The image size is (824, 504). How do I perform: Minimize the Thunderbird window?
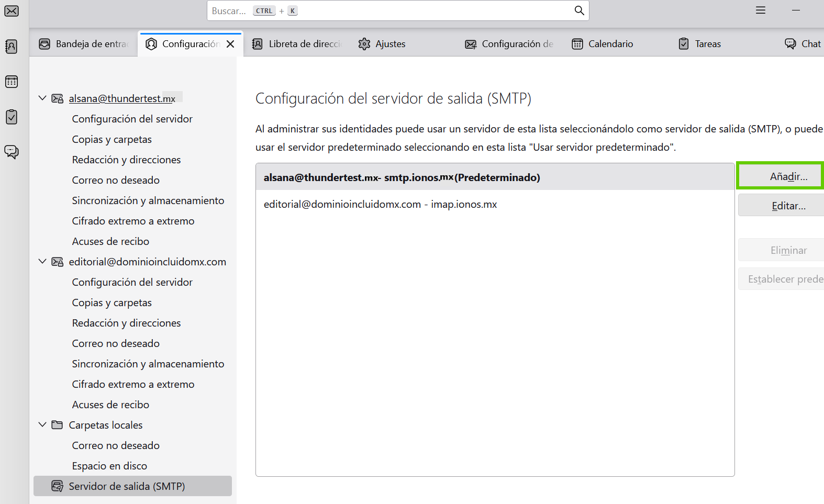coord(796,10)
